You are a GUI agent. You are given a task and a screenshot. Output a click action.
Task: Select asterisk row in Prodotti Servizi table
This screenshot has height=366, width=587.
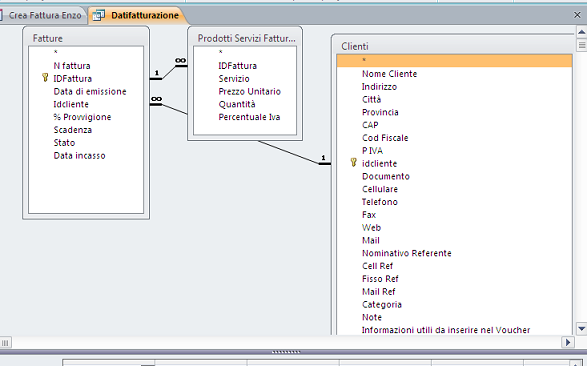tap(245, 52)
